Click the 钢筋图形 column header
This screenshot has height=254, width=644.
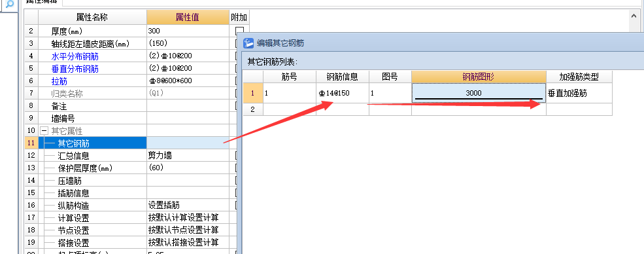tap(479, 77)
